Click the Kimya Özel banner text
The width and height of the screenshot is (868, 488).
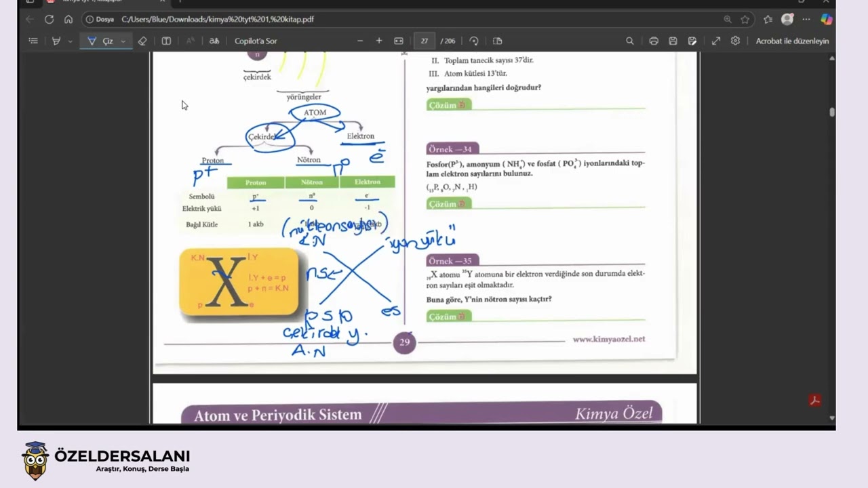click(x=613, y=413)
